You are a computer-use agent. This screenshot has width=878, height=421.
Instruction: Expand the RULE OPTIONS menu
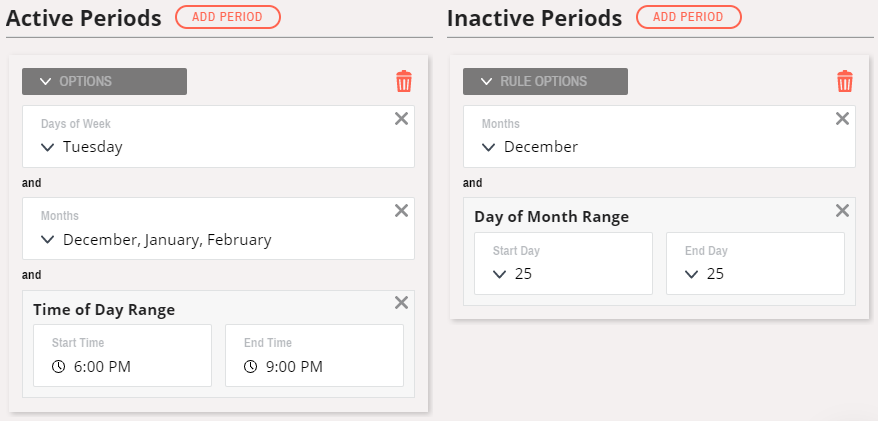pos(545,81)
